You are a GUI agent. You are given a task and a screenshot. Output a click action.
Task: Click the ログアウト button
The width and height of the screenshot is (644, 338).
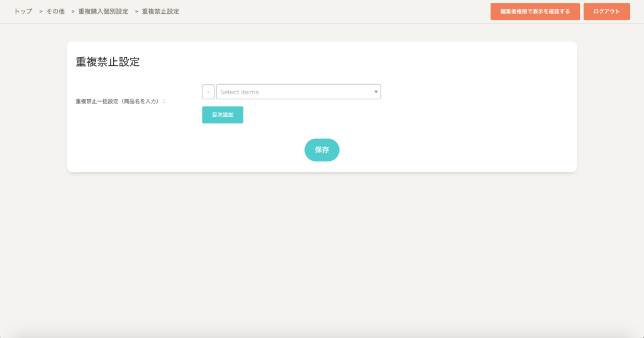pyautogui.click(x=606, y=11)
